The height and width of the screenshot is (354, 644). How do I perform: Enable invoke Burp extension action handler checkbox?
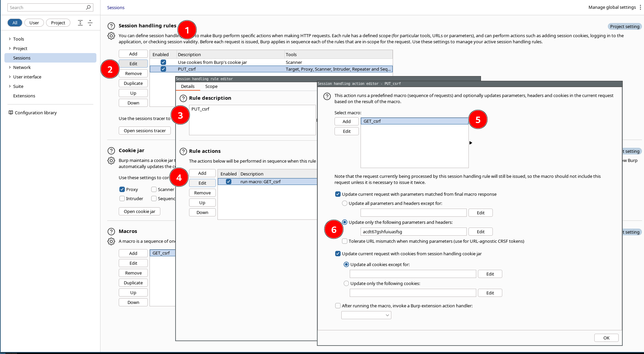(x=338, y=306)
